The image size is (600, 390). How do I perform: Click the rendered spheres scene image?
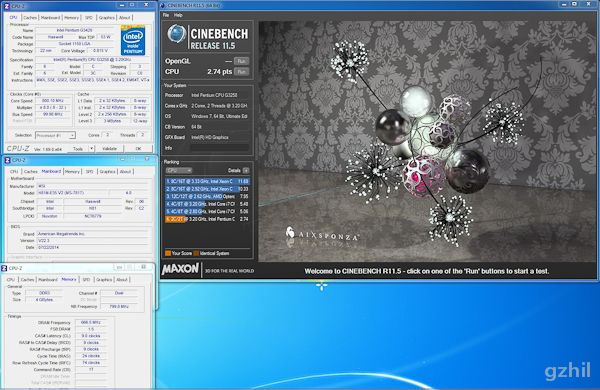coord(427,141)
